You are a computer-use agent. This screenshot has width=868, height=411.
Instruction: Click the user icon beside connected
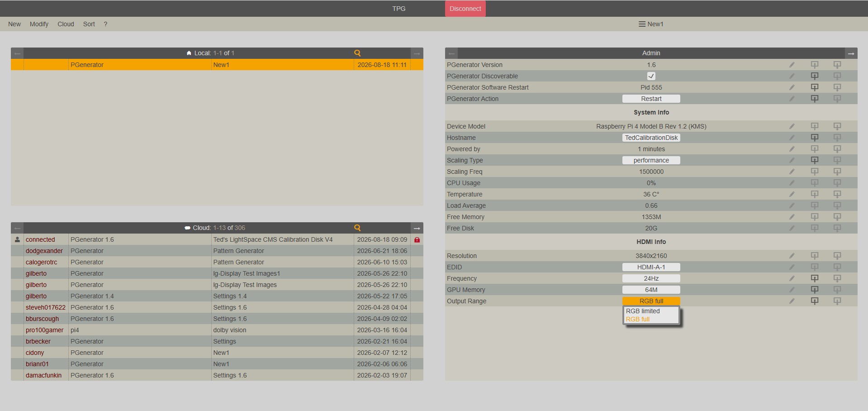(x=17, y=239)
